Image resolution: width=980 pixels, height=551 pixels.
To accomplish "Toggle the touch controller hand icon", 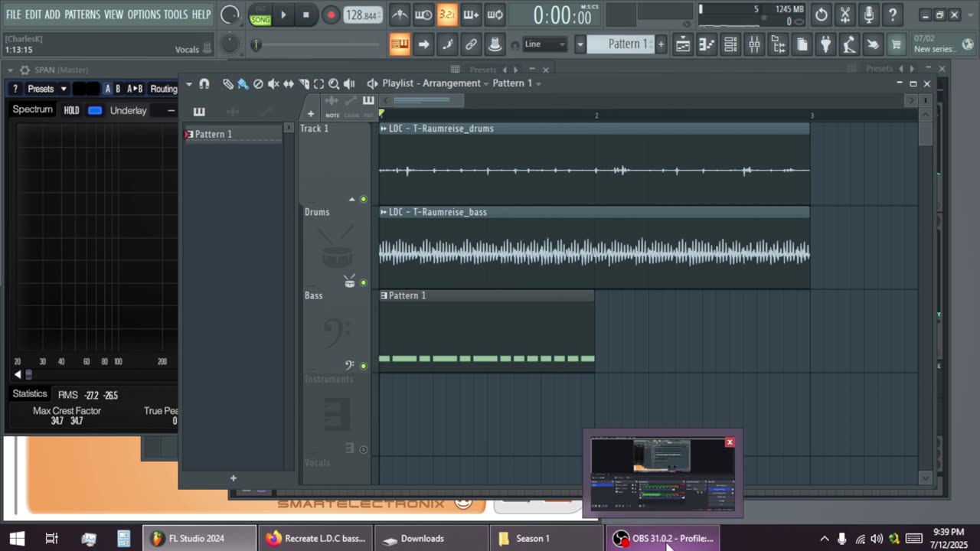I will coord(873,45).
